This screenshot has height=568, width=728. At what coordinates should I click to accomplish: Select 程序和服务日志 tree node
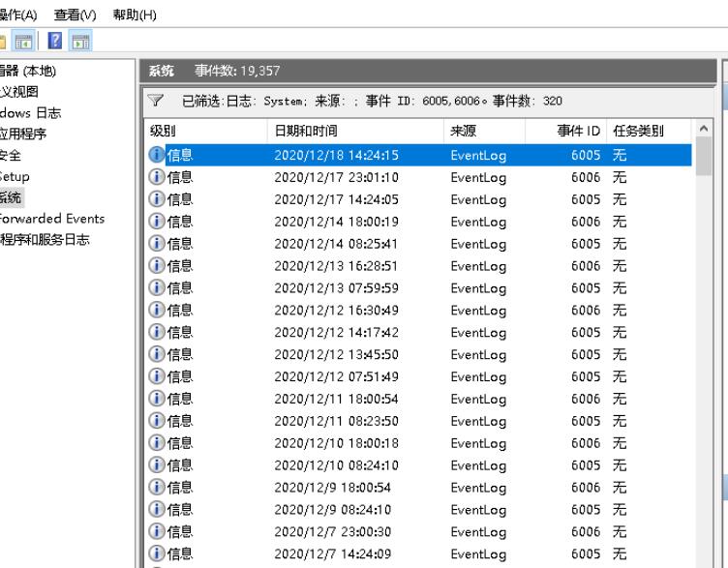(45, 240)
